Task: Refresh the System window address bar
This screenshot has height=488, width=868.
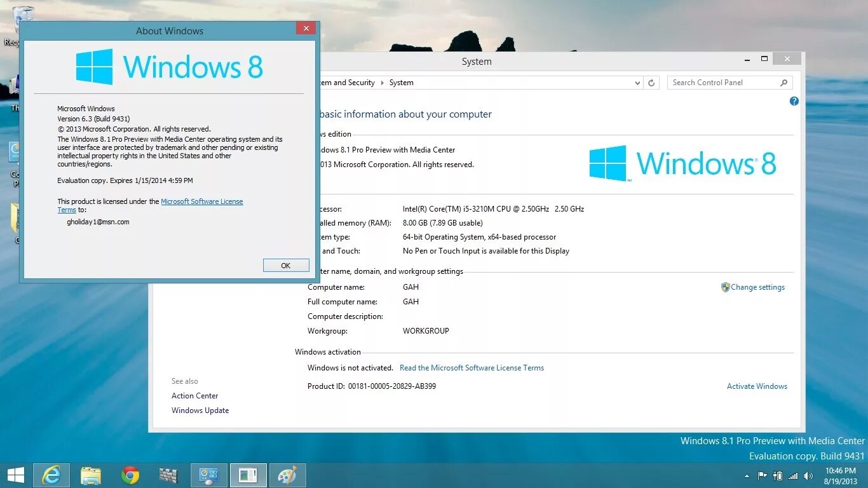Action: [x=651, y=83]
